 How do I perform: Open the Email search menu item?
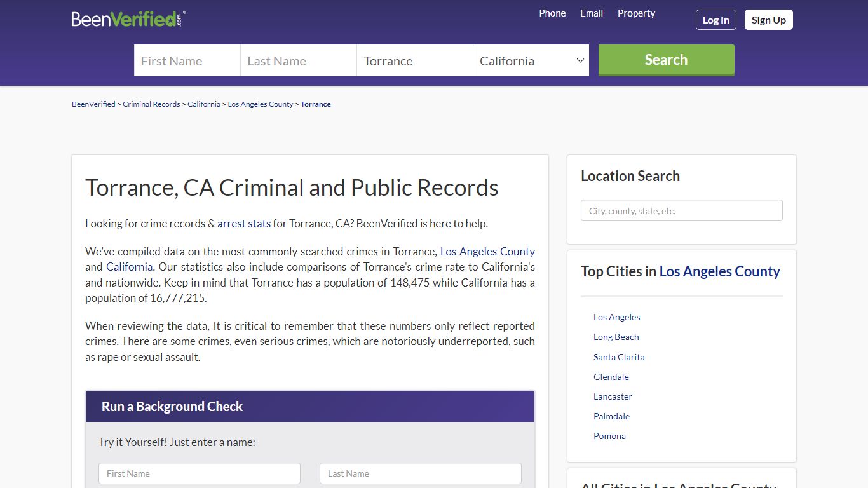coord(592,13)
